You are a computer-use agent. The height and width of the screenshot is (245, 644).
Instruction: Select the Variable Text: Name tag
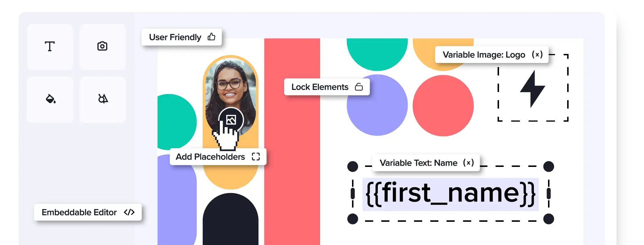(418, 163)
